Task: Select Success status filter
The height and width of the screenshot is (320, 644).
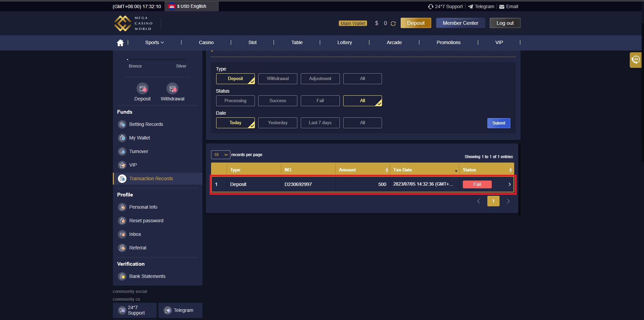Action: click(278, 101)
